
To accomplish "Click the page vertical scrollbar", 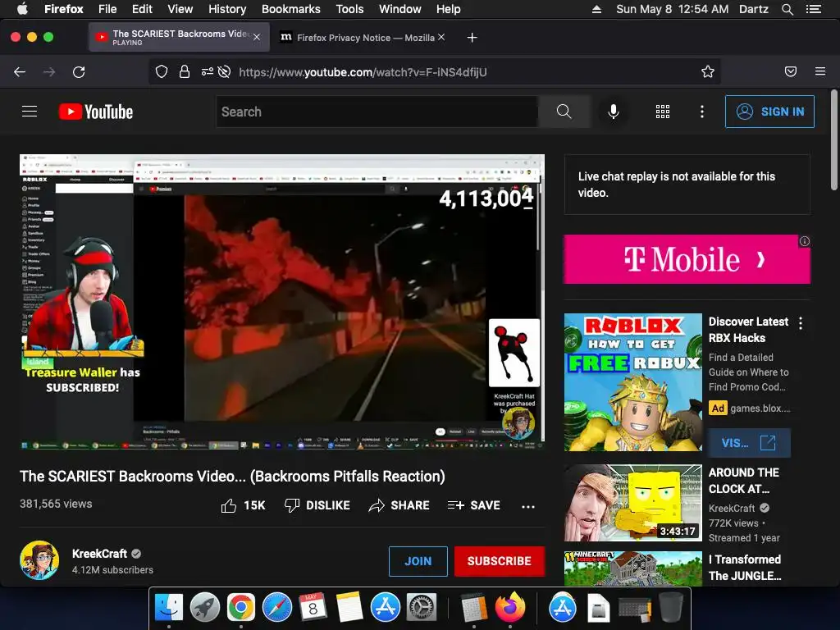I will [x=833, y=139].
